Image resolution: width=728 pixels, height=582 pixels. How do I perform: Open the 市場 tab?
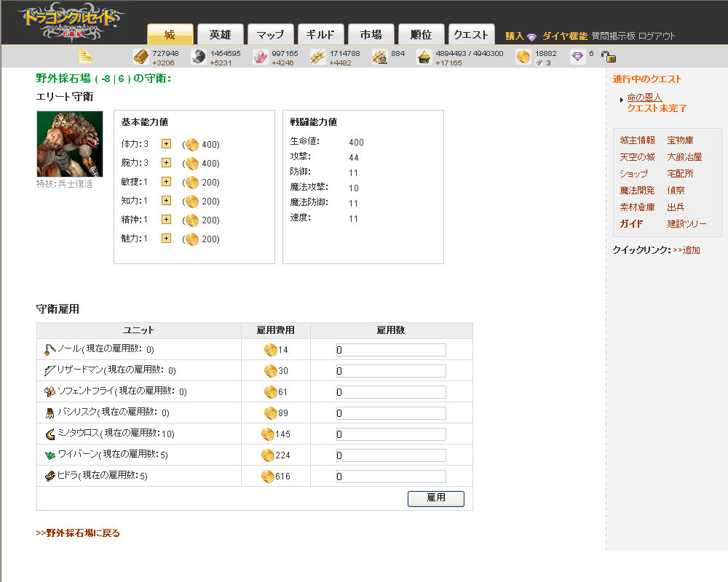tap(371, 35)
